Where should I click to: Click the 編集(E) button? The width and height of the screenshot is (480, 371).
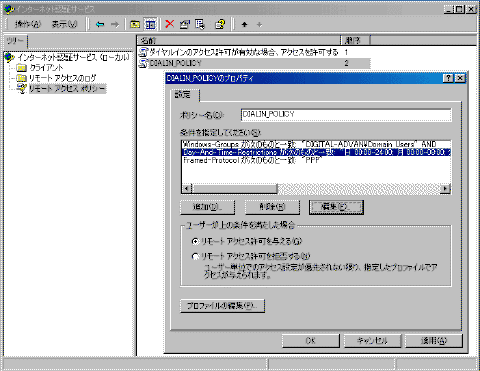coord(336,207)
